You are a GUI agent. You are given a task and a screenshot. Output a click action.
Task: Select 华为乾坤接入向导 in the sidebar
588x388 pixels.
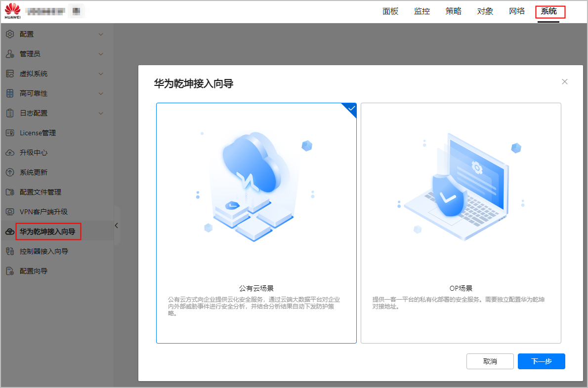pyautogui.click(x=57, y=232)
